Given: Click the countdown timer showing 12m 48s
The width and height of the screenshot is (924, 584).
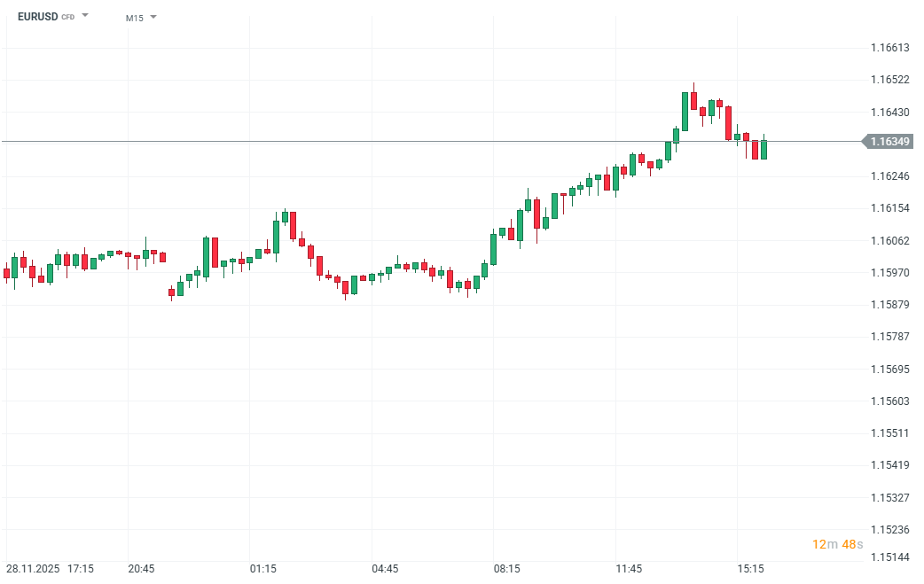Looking at the screenshot, I should (x=836, y=544).
